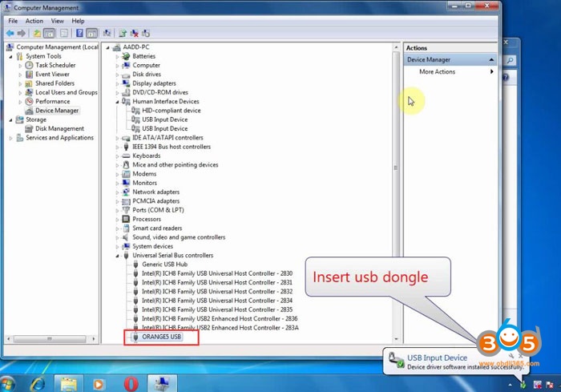This screenshot has width=561, height=392.
Task: Click the Scan for hardware changes icon
Action: pyautogui.click(x=107, y=34)
